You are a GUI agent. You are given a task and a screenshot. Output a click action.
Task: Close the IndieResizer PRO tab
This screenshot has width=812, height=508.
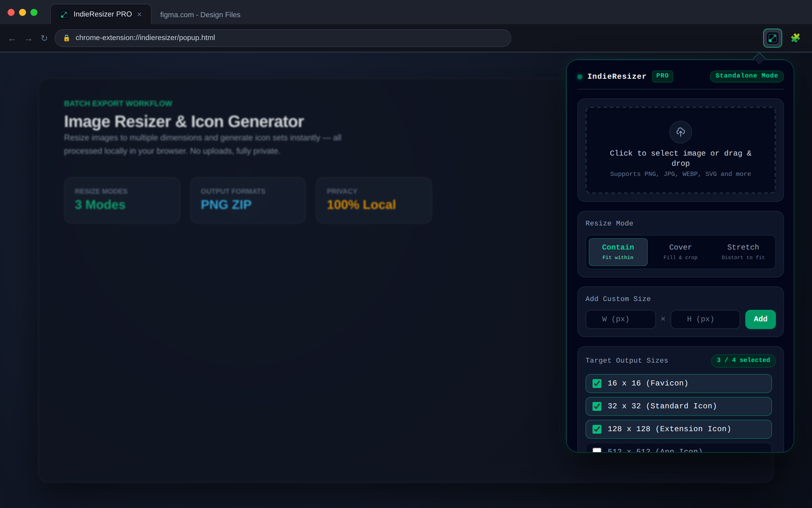(140, 15)
